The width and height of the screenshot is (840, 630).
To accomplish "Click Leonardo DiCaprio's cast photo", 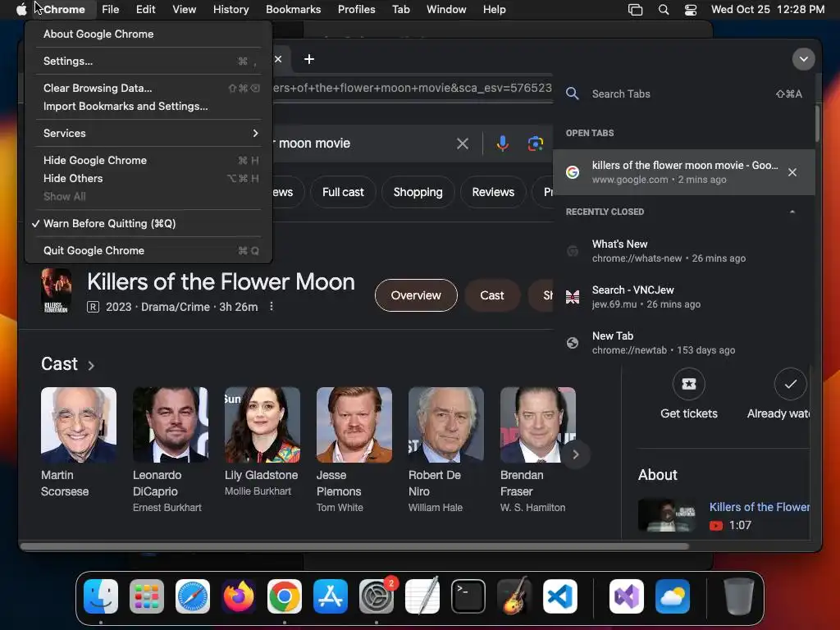I will [x=171, y=425].
